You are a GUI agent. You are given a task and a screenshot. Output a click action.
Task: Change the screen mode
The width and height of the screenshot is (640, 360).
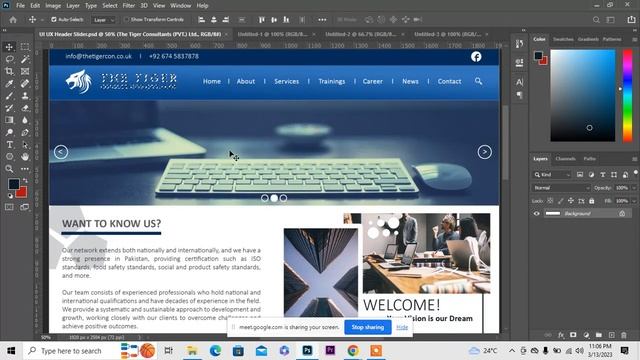point(25,207)
